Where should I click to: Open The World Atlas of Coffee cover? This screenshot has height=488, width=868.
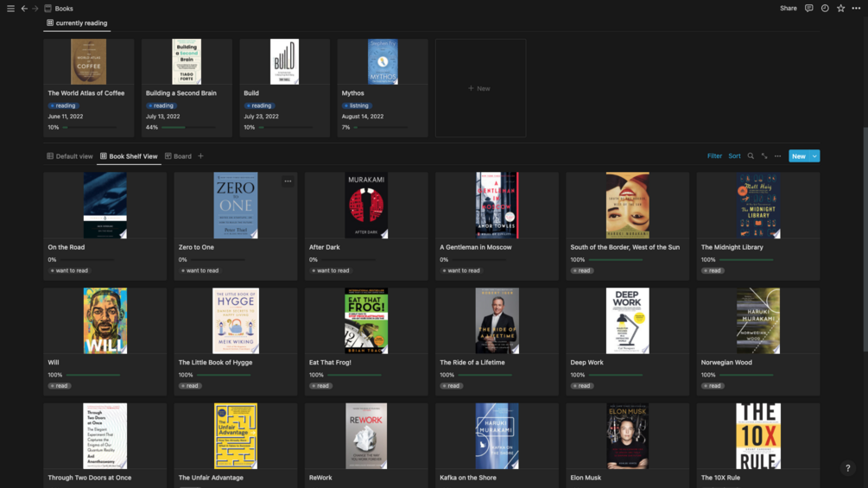click(89, 61)
